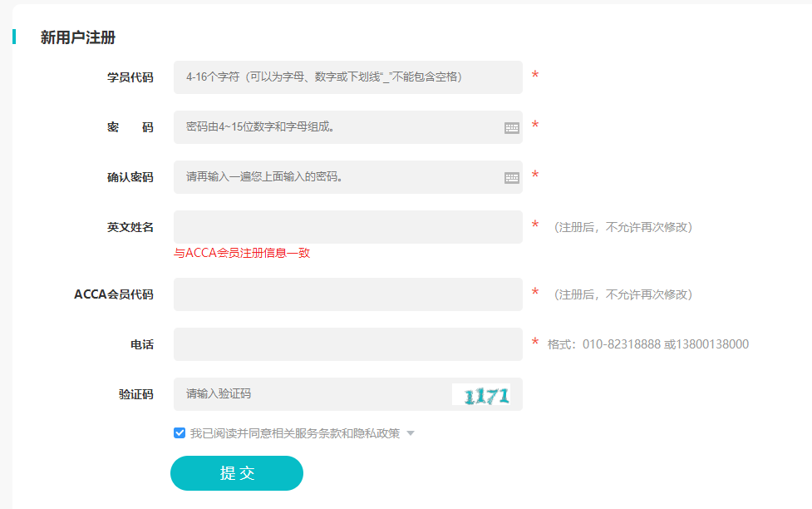Focus the 学员代码 input field

pyautogui.click(x=348, y=77)
